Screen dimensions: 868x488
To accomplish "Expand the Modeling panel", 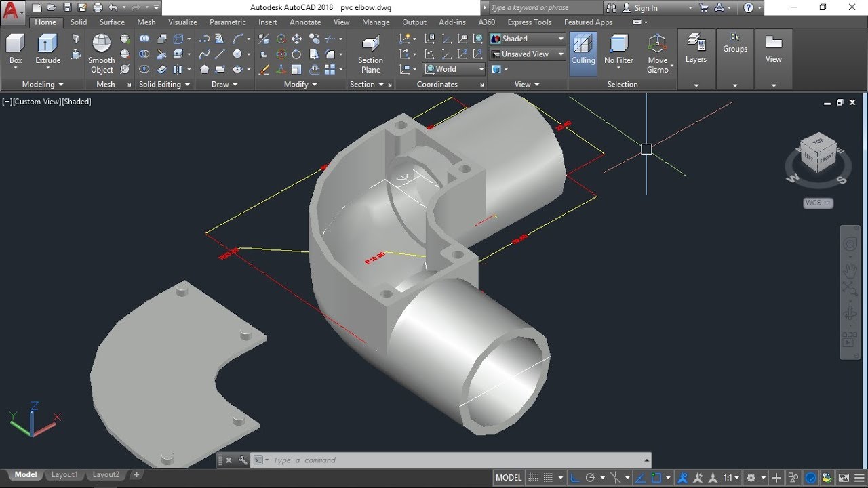I will coord(43,85).
